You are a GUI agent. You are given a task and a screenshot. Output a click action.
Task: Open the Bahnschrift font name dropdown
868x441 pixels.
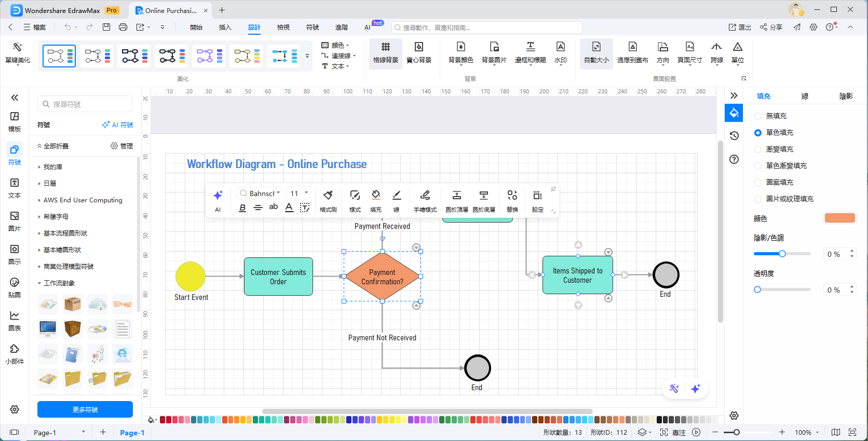click(261, 194)
